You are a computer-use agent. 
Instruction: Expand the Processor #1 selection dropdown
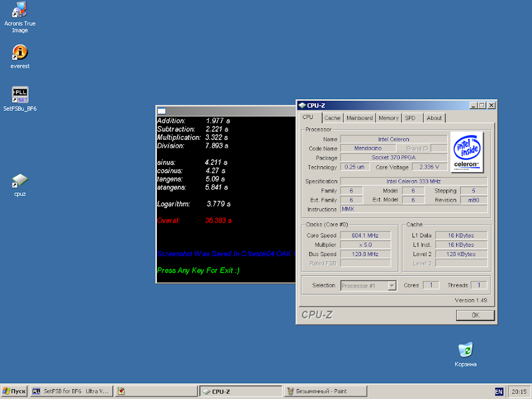392,286
